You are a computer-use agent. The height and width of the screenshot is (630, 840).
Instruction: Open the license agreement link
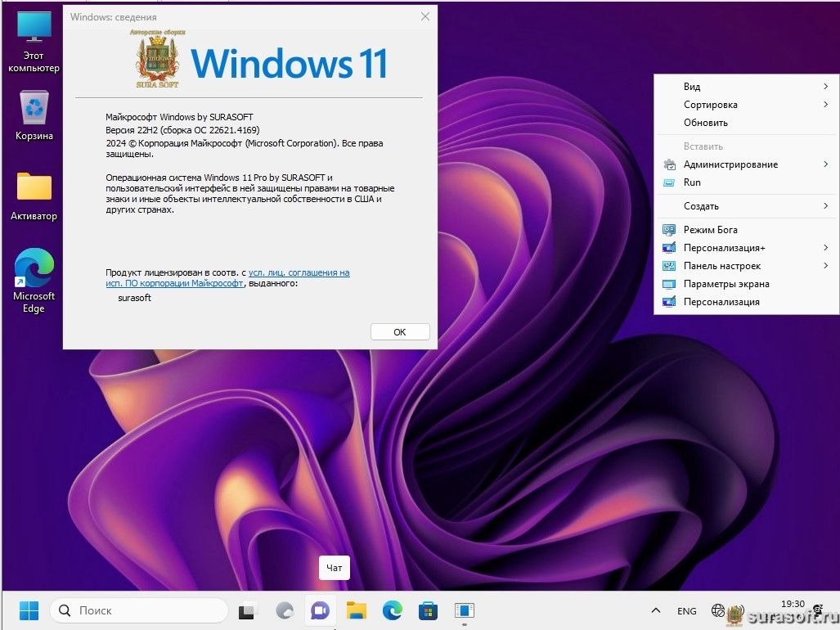[x=299, y=272]
